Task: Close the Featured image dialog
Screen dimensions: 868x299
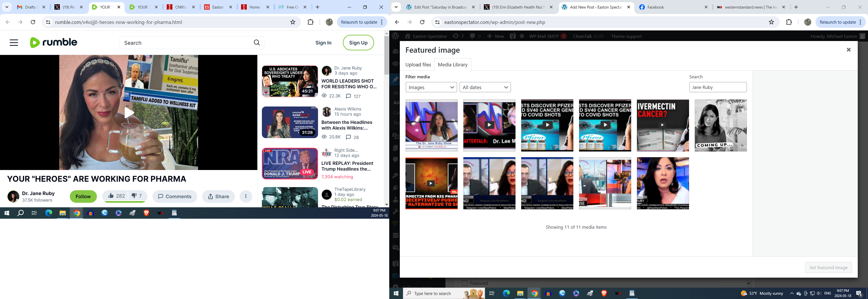Action: 848,50
